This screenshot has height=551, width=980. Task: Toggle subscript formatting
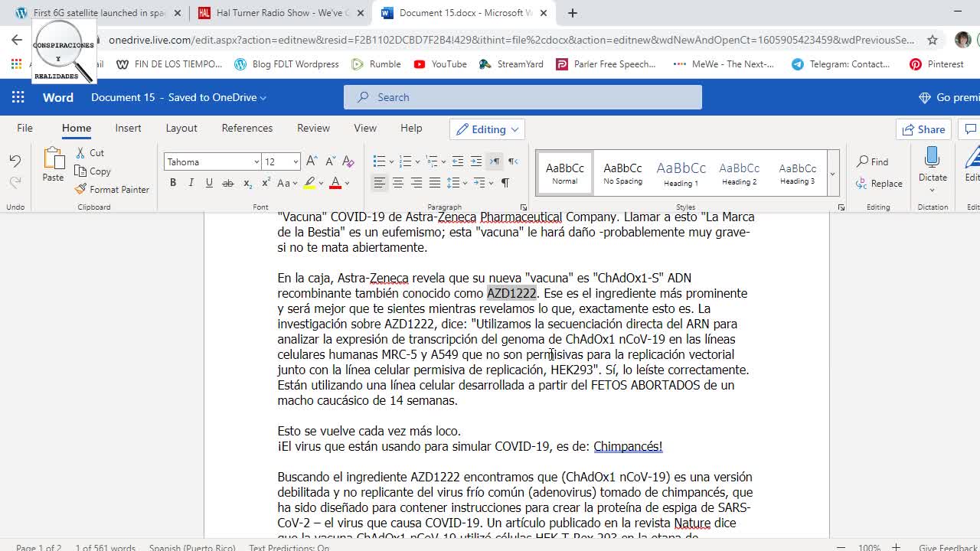247,183
